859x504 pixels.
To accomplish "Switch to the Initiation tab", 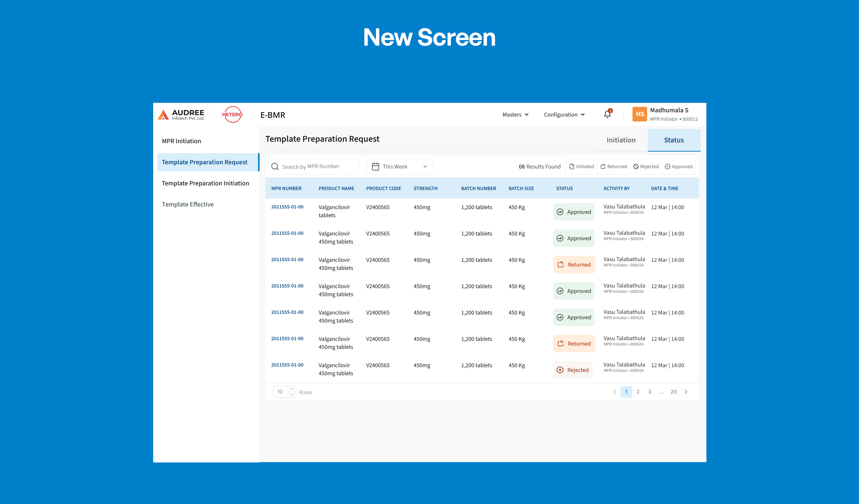I will point(621,140).
